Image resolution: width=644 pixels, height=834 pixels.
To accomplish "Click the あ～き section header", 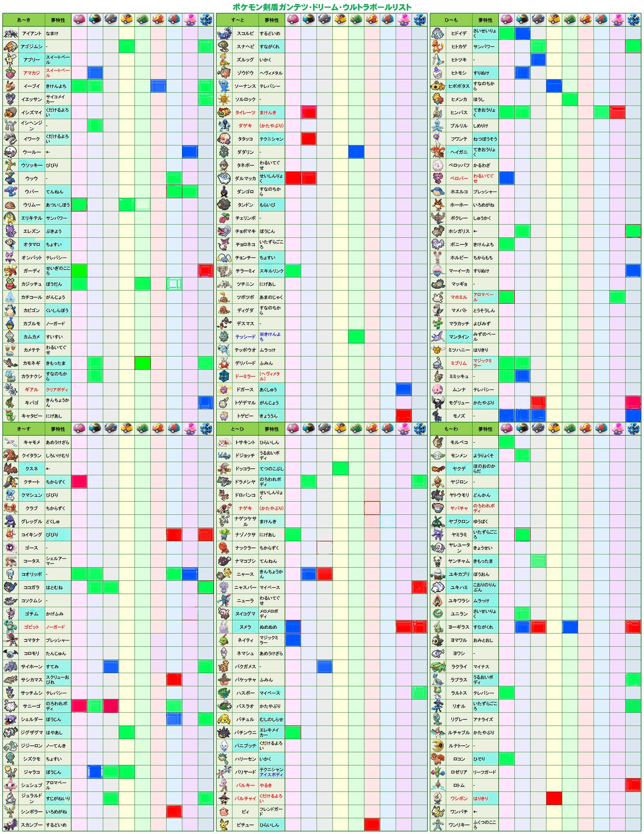I will [x=24, y=20].
